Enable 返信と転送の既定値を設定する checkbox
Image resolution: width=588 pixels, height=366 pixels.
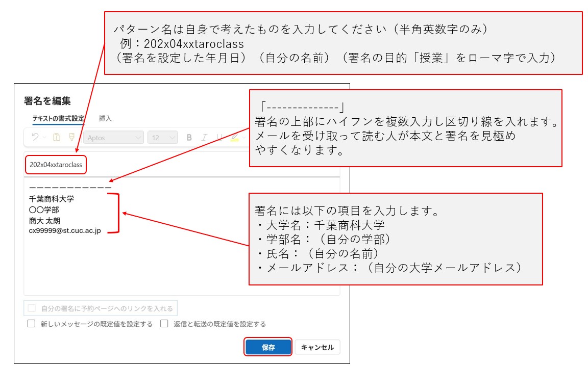[x=164, y=324]
